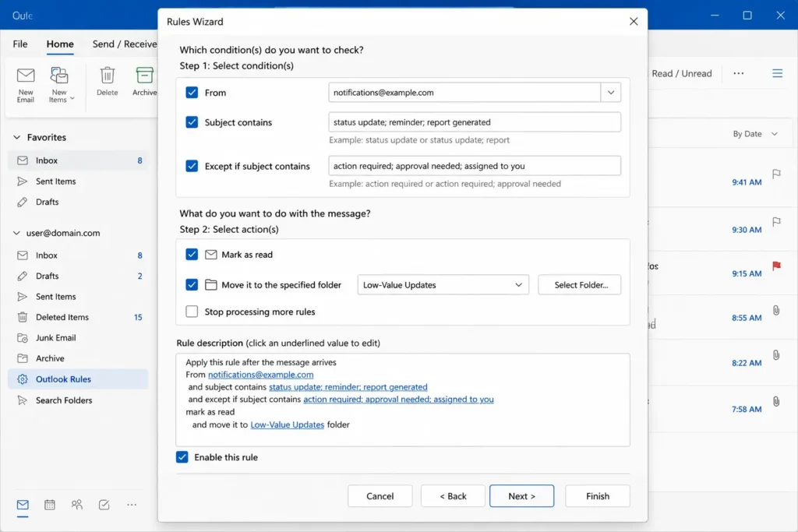
Task: Open the By Date sort dropdown
Action: 755,134
